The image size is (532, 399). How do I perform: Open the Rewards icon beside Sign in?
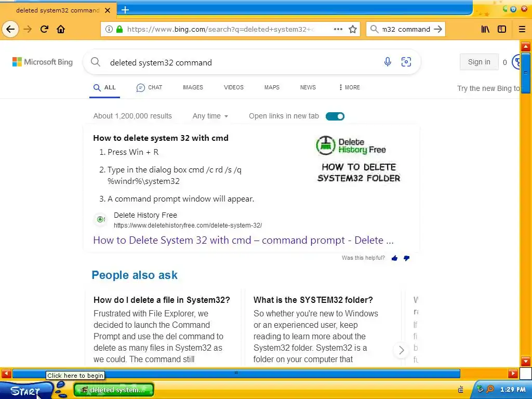tap(516, 62)
